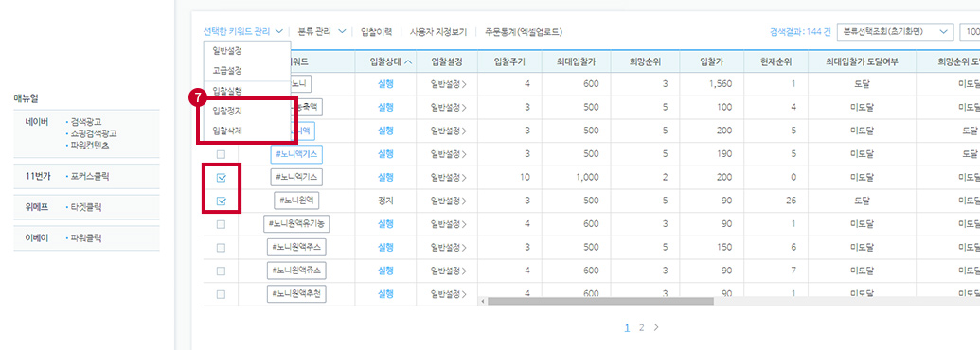
Task: Tick the checkbox for #노니원액쥬스 row
Action: [221, 271]
